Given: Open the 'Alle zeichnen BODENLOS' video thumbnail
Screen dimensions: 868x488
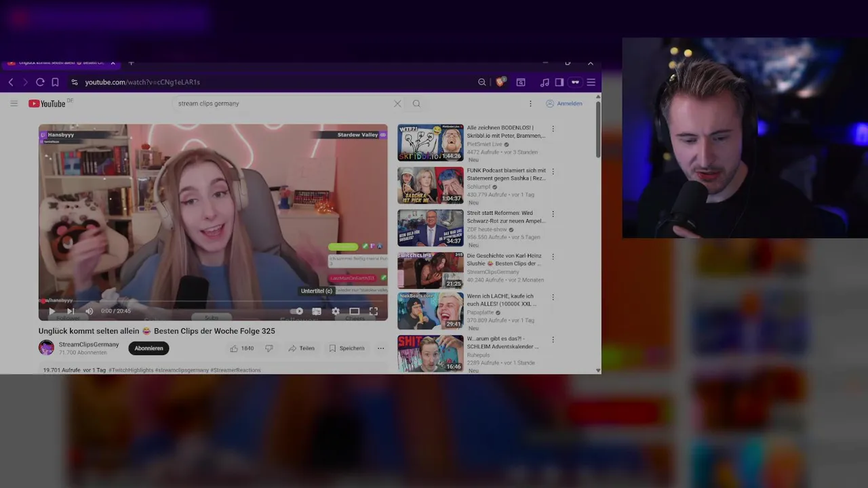Looking at the screenshot, I should (431, 142).
